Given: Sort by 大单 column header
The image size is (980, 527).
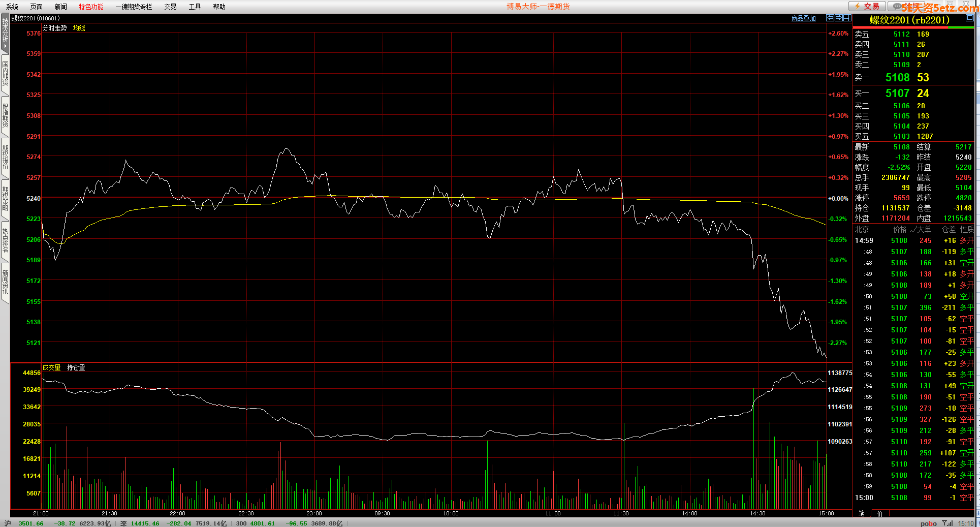Looking at the screenshot, I should (x=924, y=229).
